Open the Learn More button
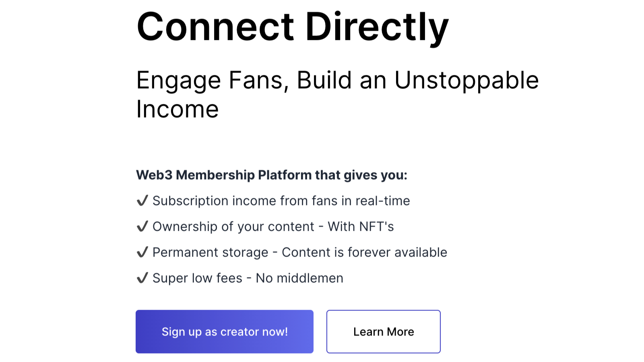The height and width of the screenshot is (362, 644). pyautogui.click(x=384, y=331)
